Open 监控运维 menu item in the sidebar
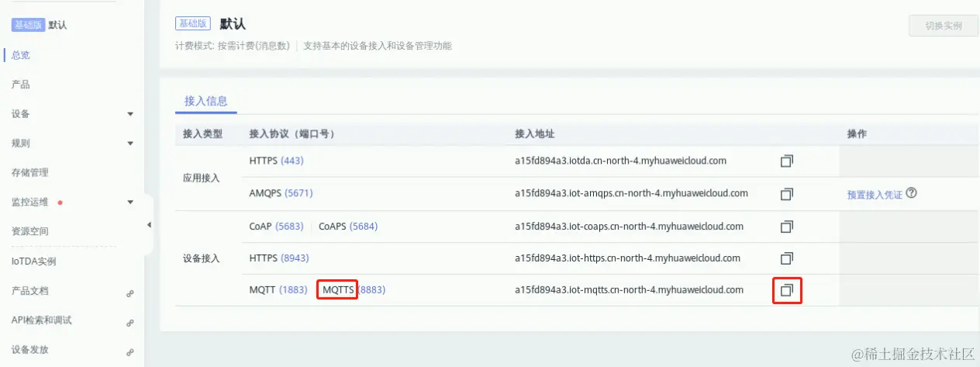The image size is (980, 367). tap(30, 203)
